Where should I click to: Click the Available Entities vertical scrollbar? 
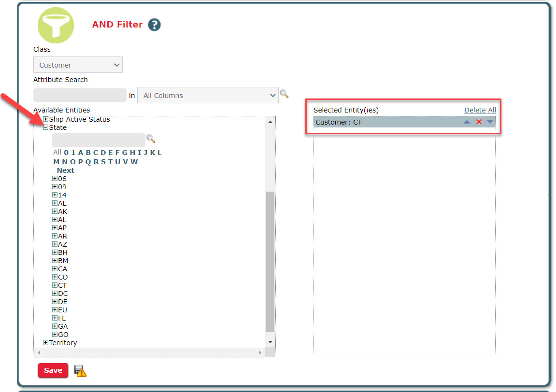click(x=270, y=261)
